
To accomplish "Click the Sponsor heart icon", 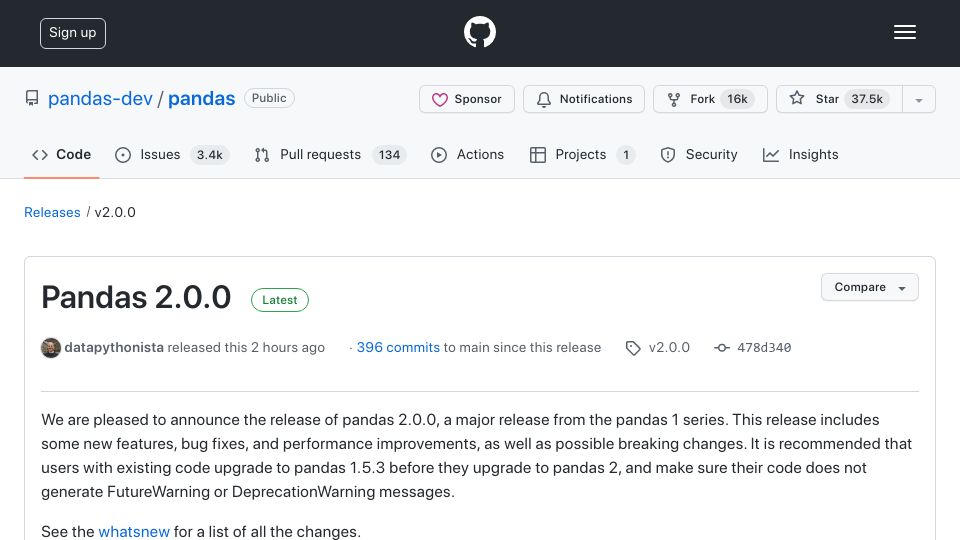I will (x=440, y=100).
